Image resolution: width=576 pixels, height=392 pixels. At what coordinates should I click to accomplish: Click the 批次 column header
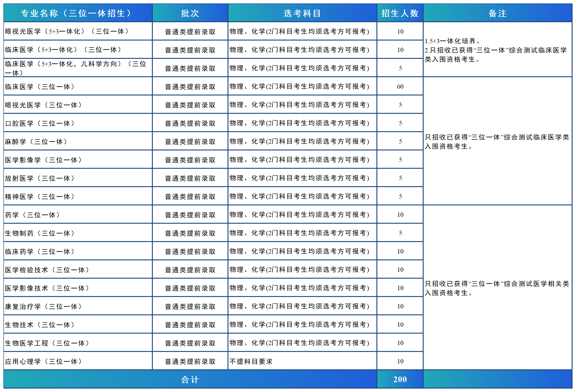click(x=190, y=13)
